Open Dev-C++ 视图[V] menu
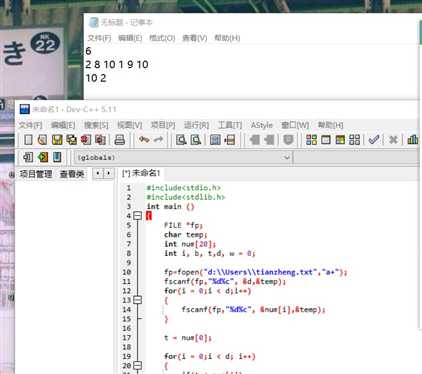The width and height of the screenshot is (422, 374). point(130,125)
